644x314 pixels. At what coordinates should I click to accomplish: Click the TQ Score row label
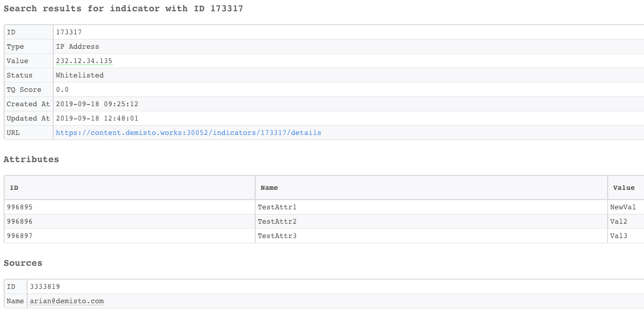24,89
